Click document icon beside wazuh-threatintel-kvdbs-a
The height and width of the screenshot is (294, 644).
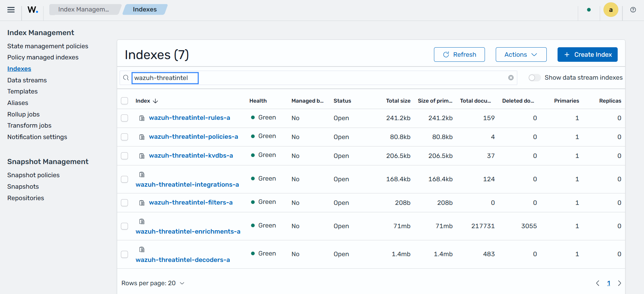click(x=142, y=156)
